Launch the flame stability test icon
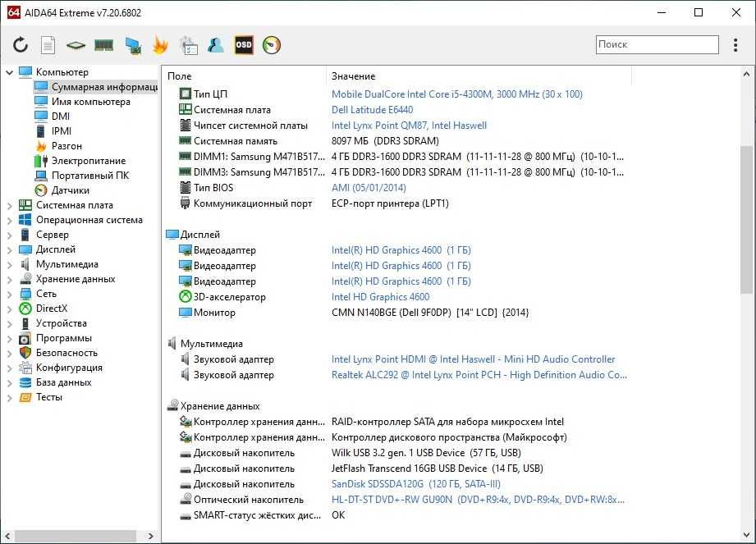The height and width of the screenshot is (544, 756). [x=160, y=45]
